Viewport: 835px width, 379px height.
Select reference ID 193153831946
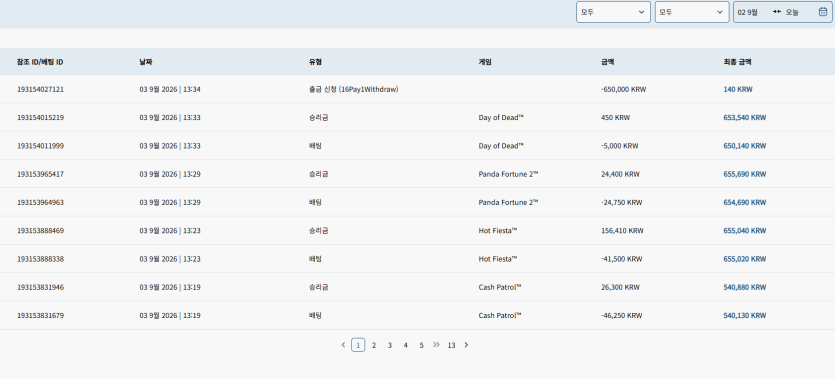click(x=40, y=287)
